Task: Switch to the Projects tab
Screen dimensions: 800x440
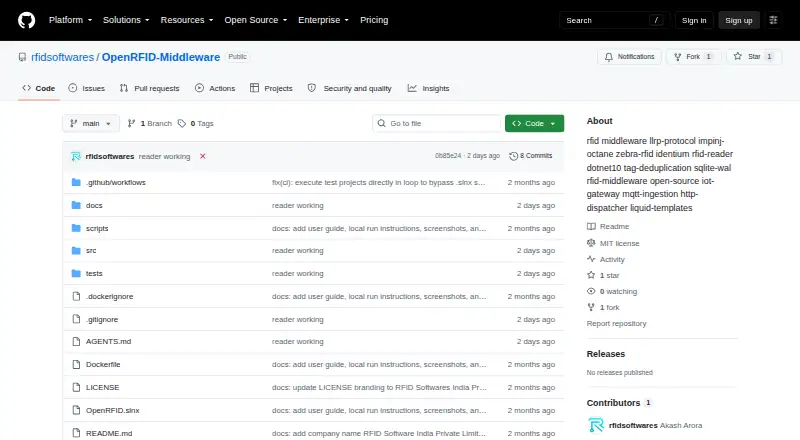Action: tap(271, 88)
